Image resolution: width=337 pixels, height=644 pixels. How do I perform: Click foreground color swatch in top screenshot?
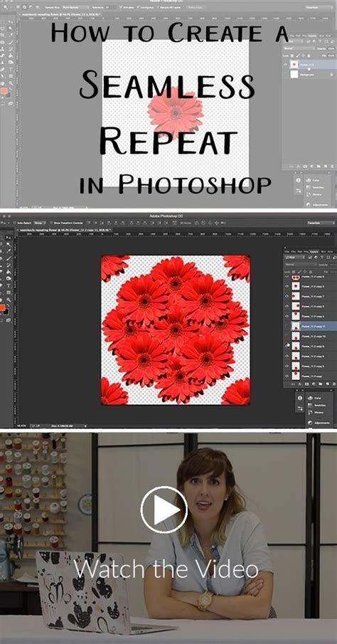(4, 91)
